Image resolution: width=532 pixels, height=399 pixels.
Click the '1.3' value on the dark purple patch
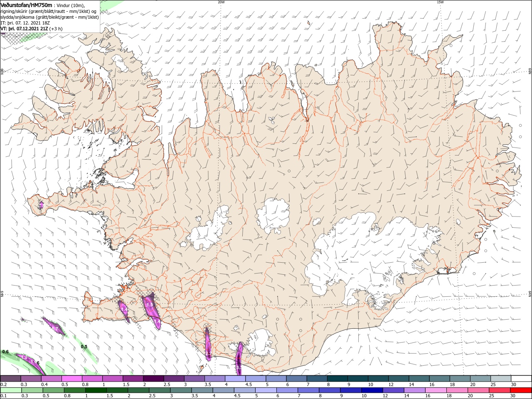click(x=150, y=305)
